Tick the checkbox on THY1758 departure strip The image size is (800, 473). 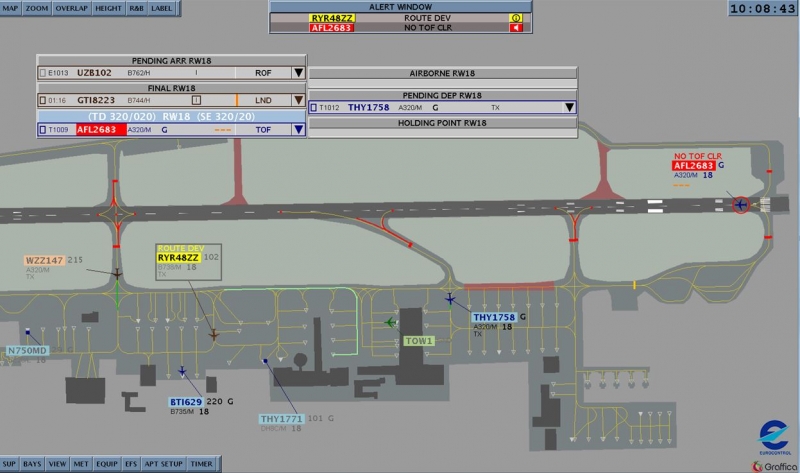tap(313, 107)
